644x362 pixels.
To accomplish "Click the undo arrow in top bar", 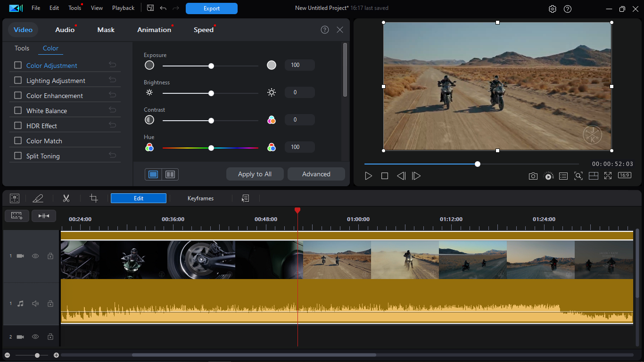I will 163,8.
